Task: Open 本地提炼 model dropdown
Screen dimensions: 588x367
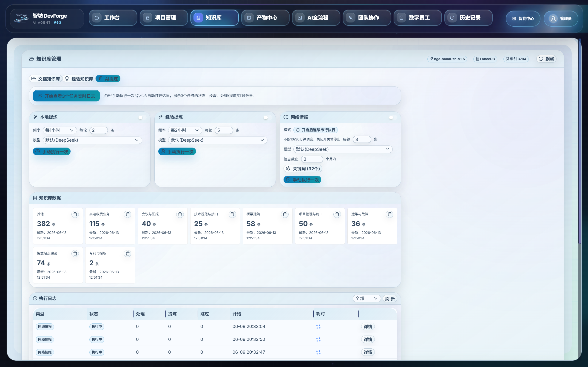Action: pyautogui.click(x=93, y=140)
